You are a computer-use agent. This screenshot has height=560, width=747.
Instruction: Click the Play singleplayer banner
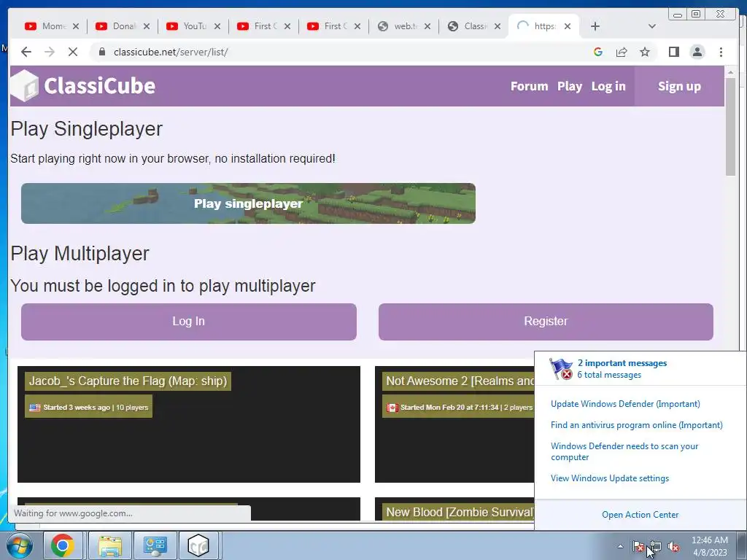[248, 203]
